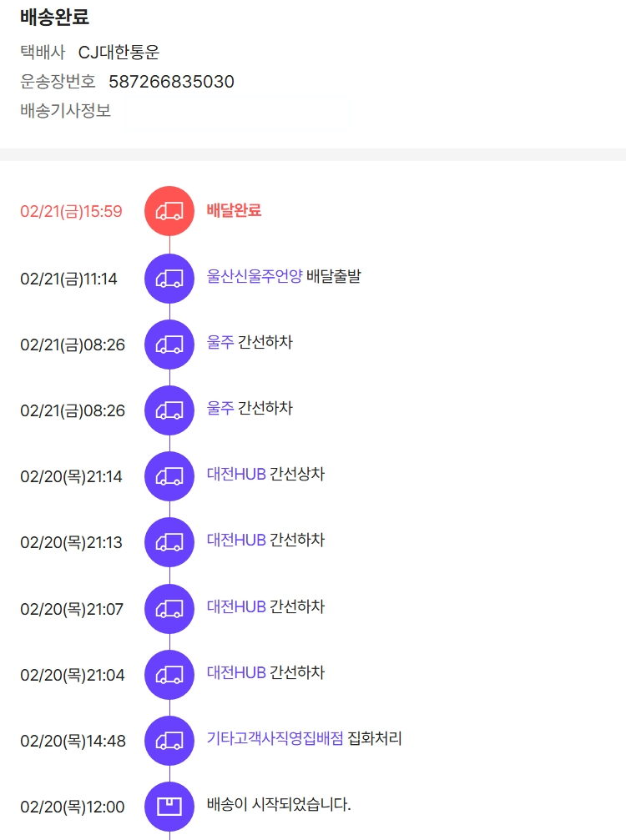Viewport: 626px width, 840px height.
Task: Click the 21:13 대전HUB 간선하차 truck icon
Action: point(169,542)
